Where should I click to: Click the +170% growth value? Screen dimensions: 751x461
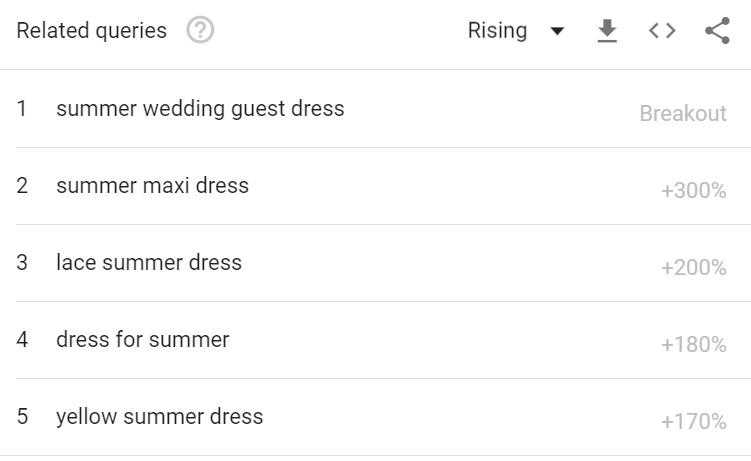click(x=694, y=422)
